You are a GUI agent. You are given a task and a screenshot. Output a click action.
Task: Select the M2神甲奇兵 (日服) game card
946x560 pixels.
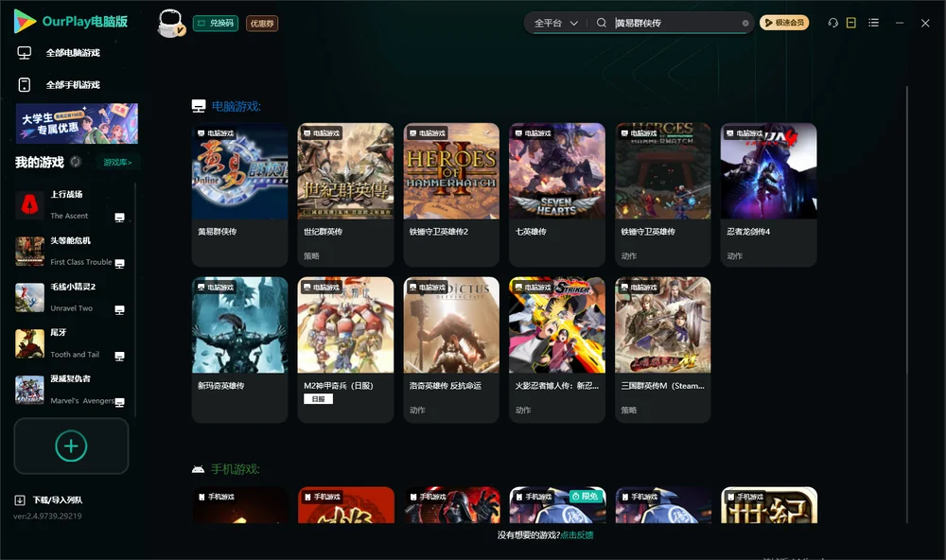345,349
